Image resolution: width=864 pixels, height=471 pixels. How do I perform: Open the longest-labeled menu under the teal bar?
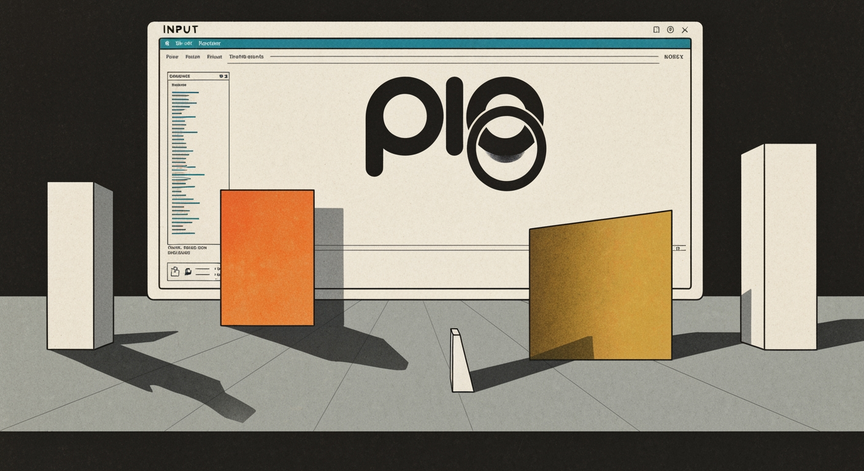(x=246, y=57)
